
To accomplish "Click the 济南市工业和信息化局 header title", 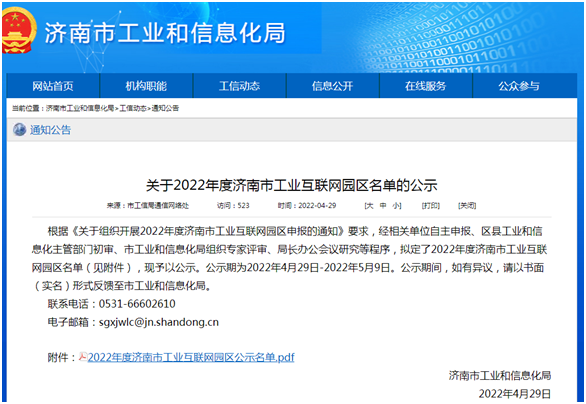I will [x=165, y=33].
